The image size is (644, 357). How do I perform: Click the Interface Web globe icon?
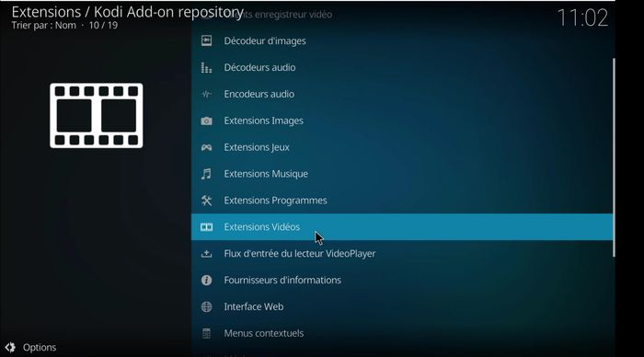(206, 307)
